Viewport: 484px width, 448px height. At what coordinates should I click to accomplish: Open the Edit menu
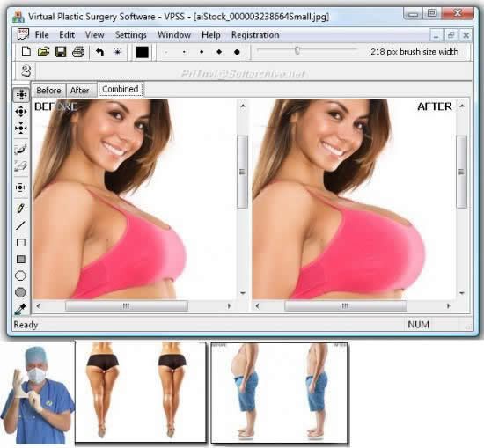[67, 35]
